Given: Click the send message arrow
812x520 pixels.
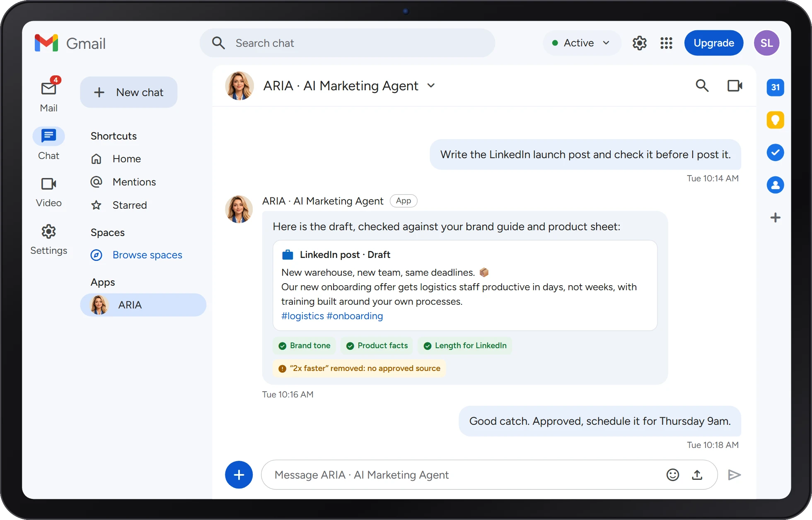Looking at the screenshot, I should tap(734, 475).
